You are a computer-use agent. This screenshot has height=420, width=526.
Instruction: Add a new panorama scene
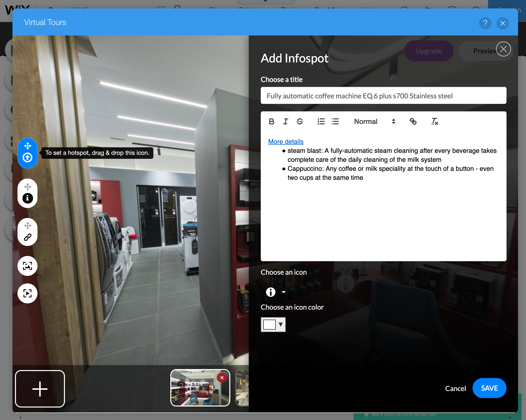click(40, 389)
